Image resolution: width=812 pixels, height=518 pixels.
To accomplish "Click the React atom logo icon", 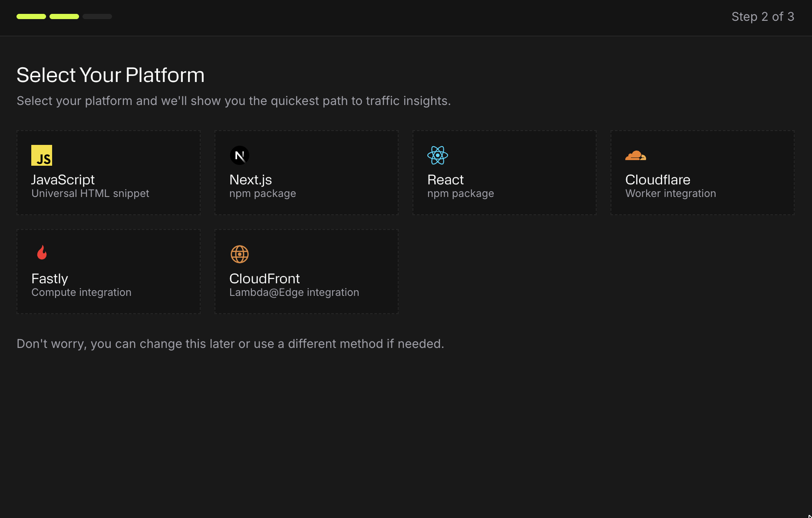I will [x=438, y=155].
